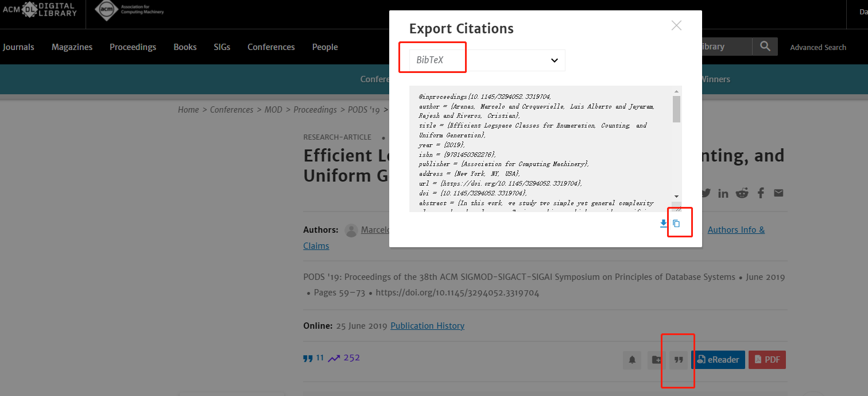
Task: Open the Proceedings navigation menu
Action: pos(133,47)
